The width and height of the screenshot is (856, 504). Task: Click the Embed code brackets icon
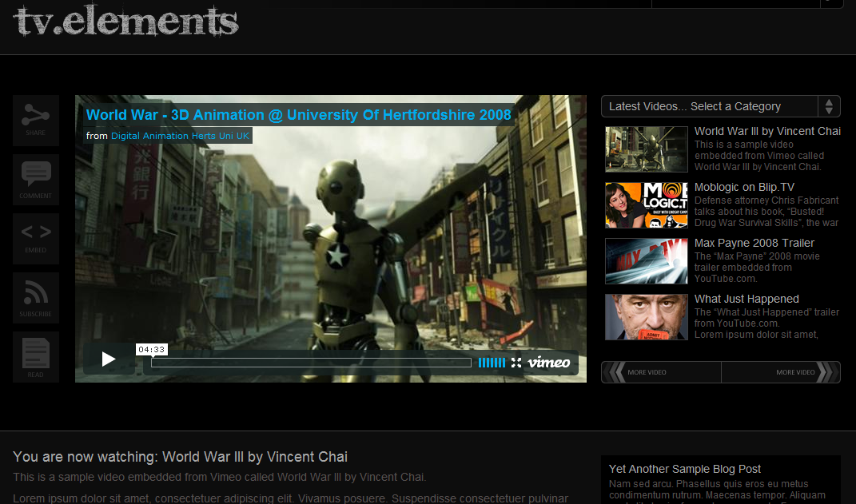pos(36,239)
